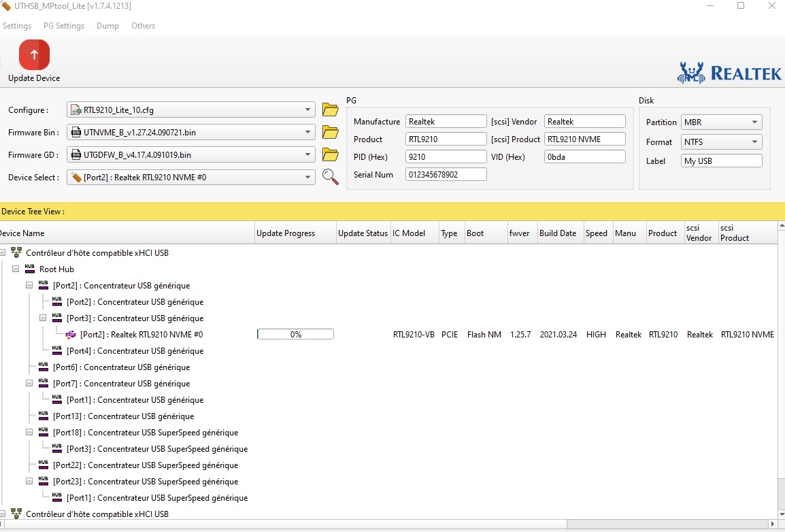Click the 0% update progress bar

click(295, 334)
